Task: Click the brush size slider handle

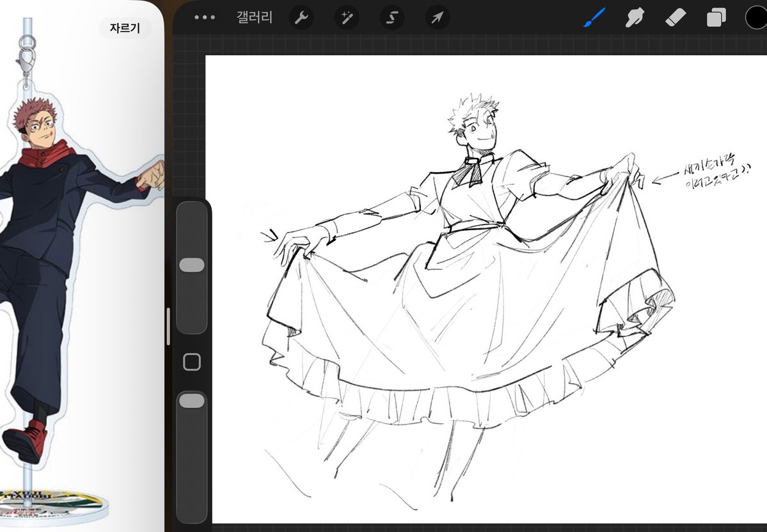Action: (192, 265)
